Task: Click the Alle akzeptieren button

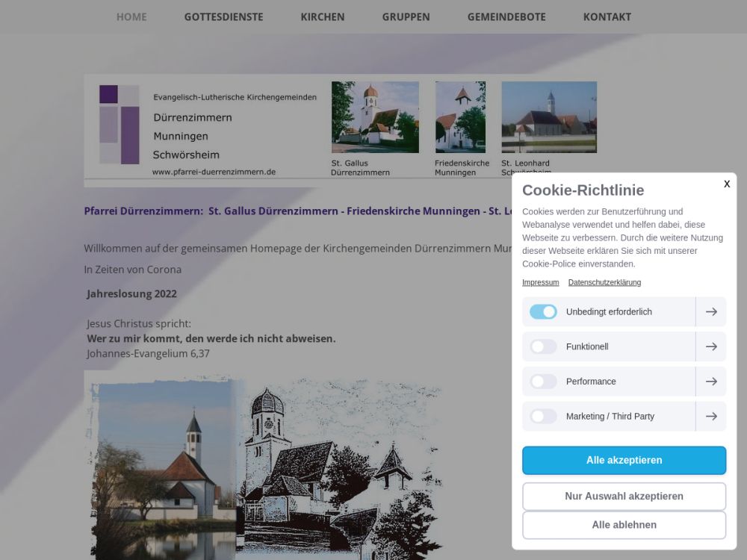Action: tap(624, 461)
